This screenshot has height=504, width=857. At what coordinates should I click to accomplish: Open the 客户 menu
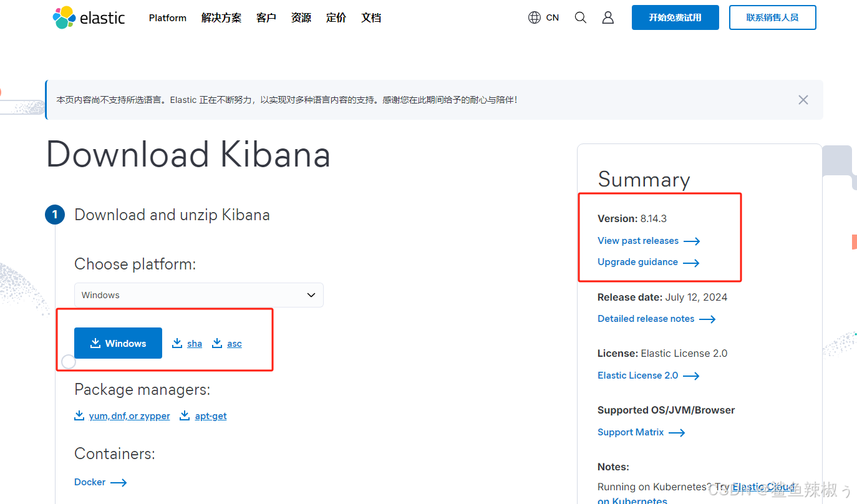pyautogui.click(x=266, y=17)
